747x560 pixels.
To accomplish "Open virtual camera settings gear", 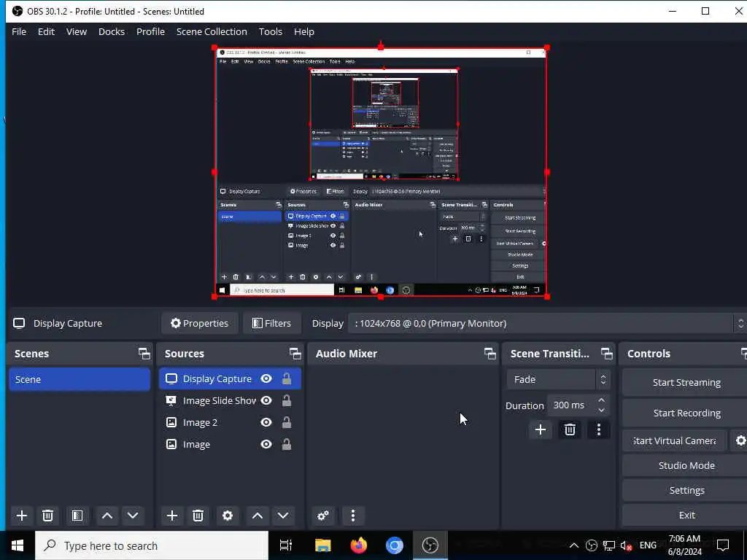I will (x=740, y=440).
